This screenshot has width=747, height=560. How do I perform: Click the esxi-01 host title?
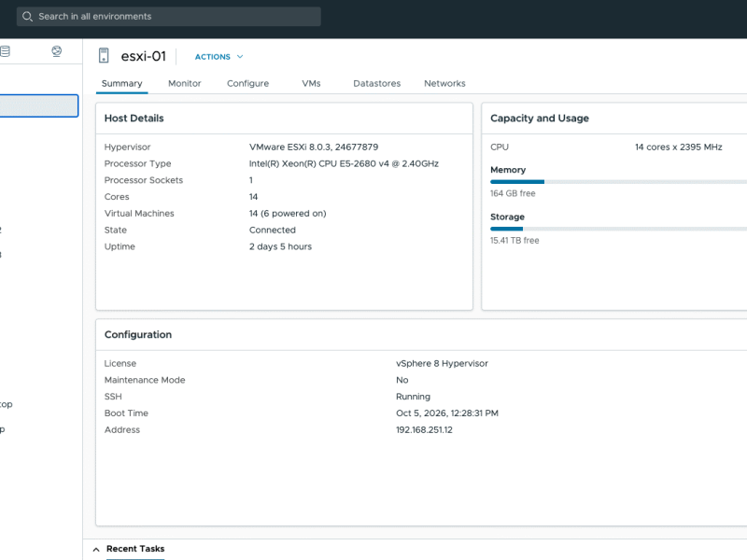pos(143,56)
